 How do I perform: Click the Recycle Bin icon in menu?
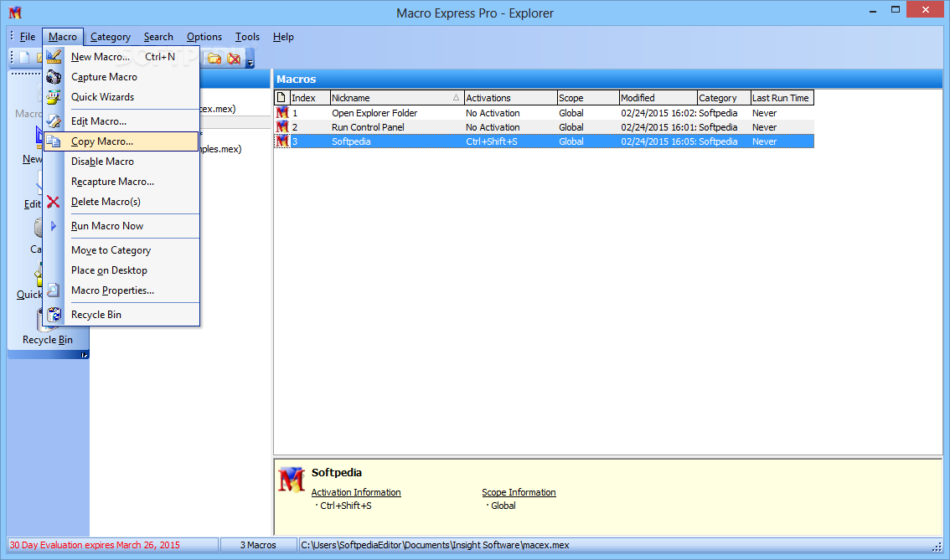(x=54, y=315)
